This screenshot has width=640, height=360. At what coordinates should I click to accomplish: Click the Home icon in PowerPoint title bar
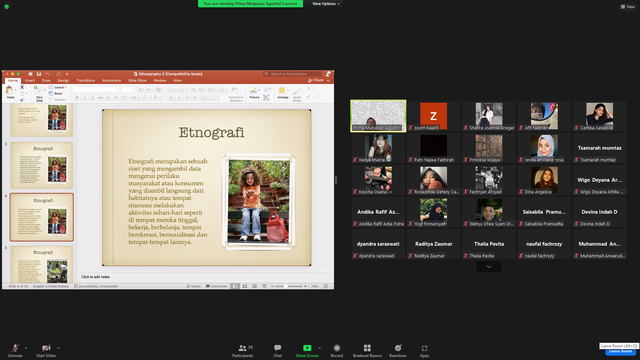click(30, 74)
